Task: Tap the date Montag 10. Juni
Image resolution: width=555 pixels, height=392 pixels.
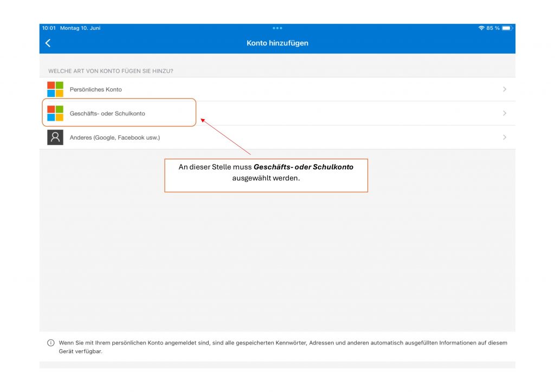Action: (80, 28)
